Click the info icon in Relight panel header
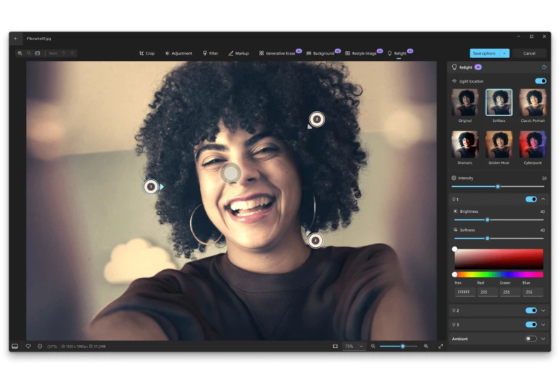The width and height of the screenshot is (560, 392). pyautogui.click(x=544, y=67)
